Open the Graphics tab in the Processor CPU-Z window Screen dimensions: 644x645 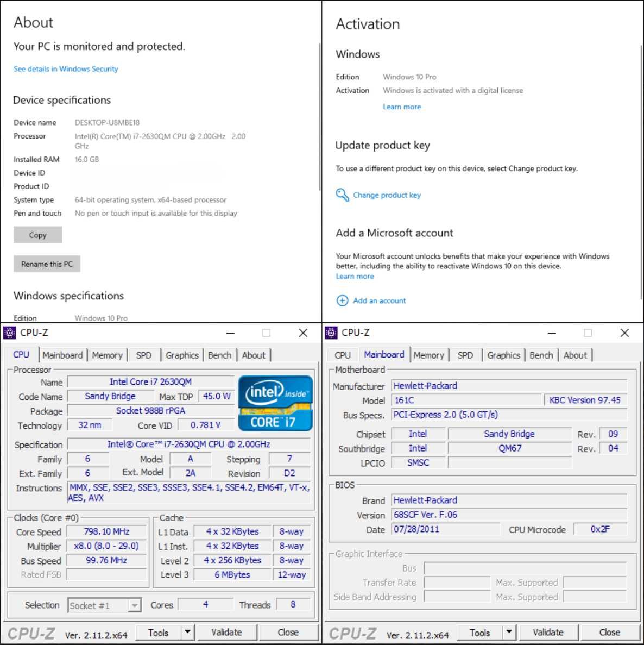182,355
